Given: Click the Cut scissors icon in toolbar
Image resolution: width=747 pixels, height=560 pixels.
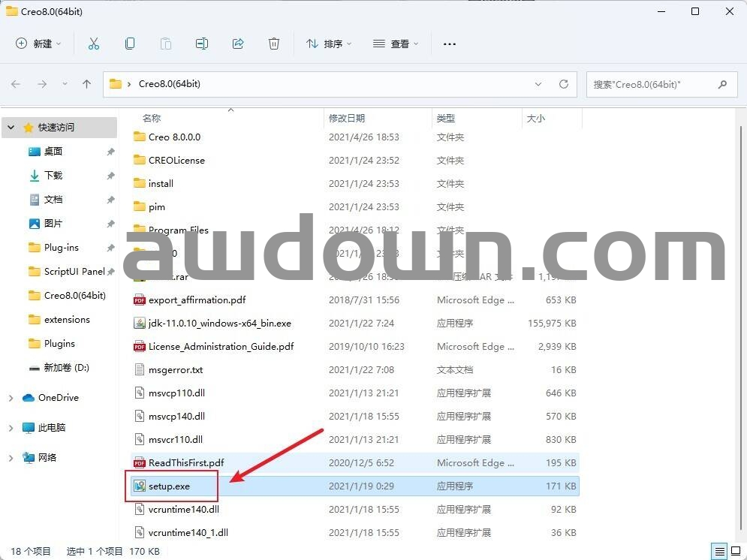Looking at the screenshot, I should (x=94, y=44).
